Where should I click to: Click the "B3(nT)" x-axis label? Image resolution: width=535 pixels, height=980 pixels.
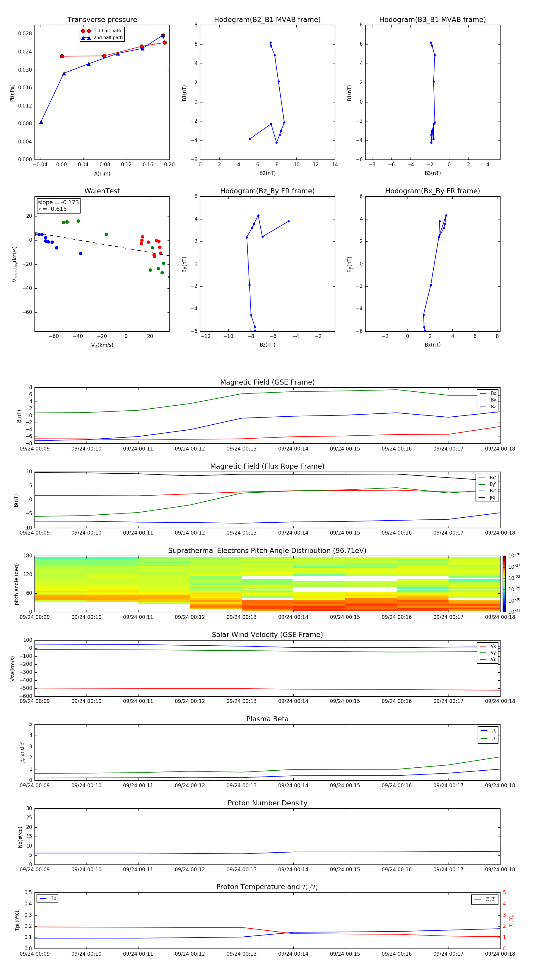[432, 173]
